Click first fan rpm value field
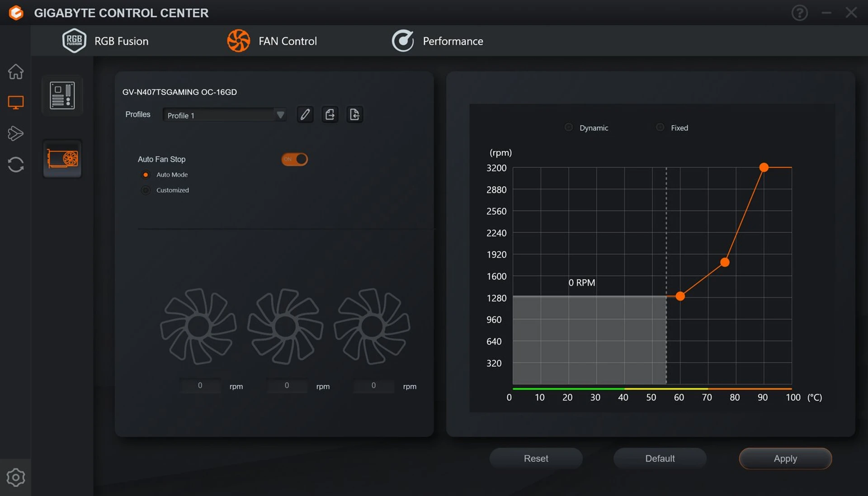The image size is (868, 496). pos(200,386)
